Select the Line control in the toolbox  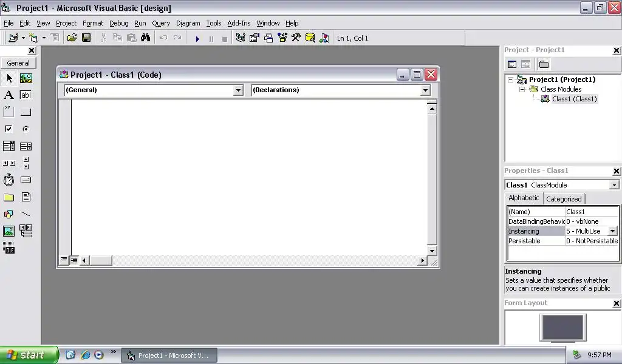[26, 214]
